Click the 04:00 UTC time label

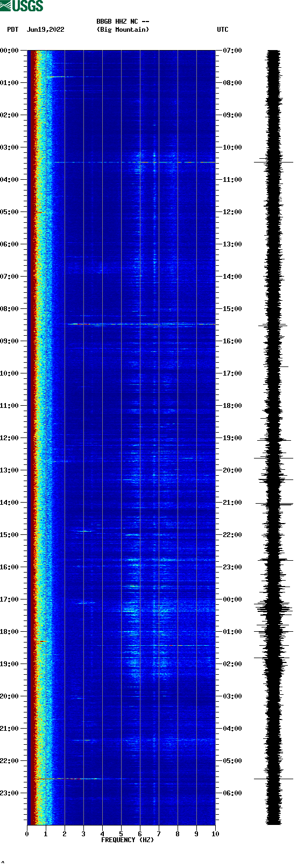point(232,729)
